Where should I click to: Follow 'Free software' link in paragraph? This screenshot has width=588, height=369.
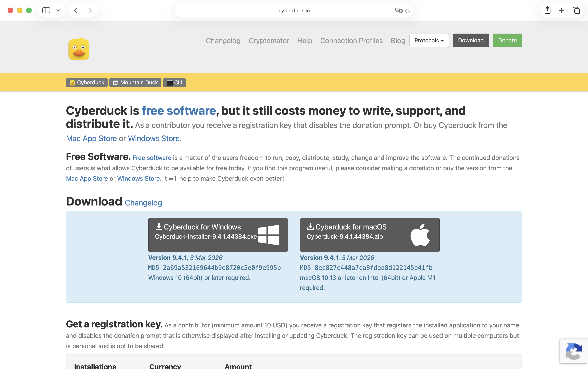pyautogui.click(x=152, y=158)
